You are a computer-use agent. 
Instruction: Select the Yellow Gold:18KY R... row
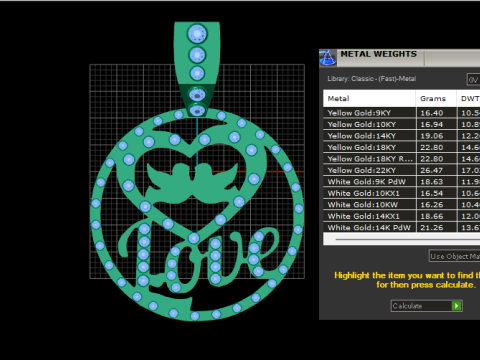[x=401, y=159]
